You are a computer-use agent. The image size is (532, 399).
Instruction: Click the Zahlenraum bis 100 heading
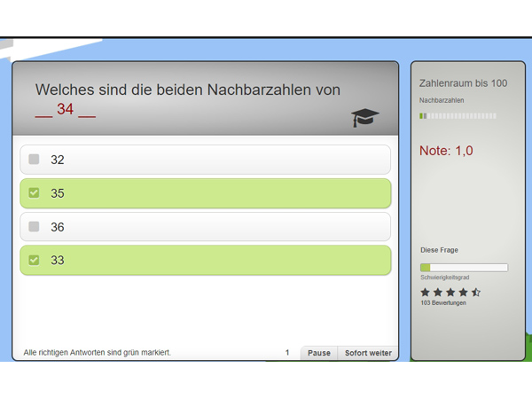463,83
